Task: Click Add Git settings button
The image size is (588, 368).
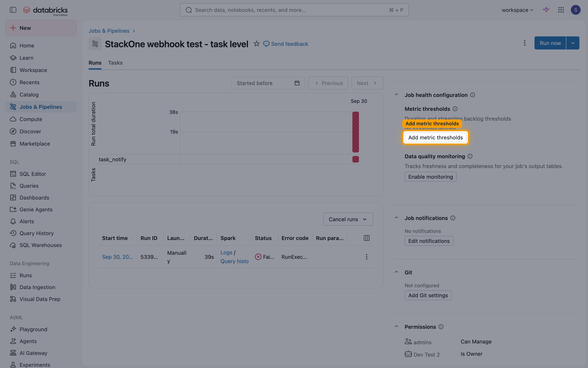Action: point(428,295)
